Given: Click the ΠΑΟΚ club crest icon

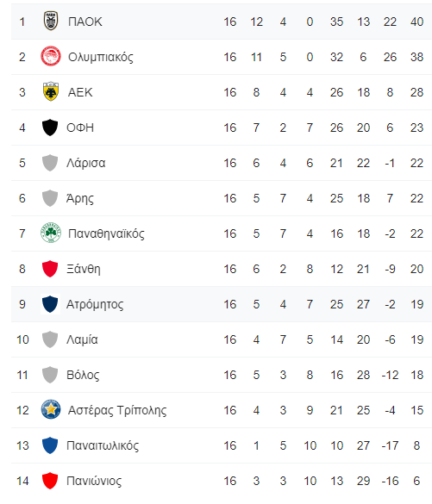Looking at the screenshot, I should point(51,21).
